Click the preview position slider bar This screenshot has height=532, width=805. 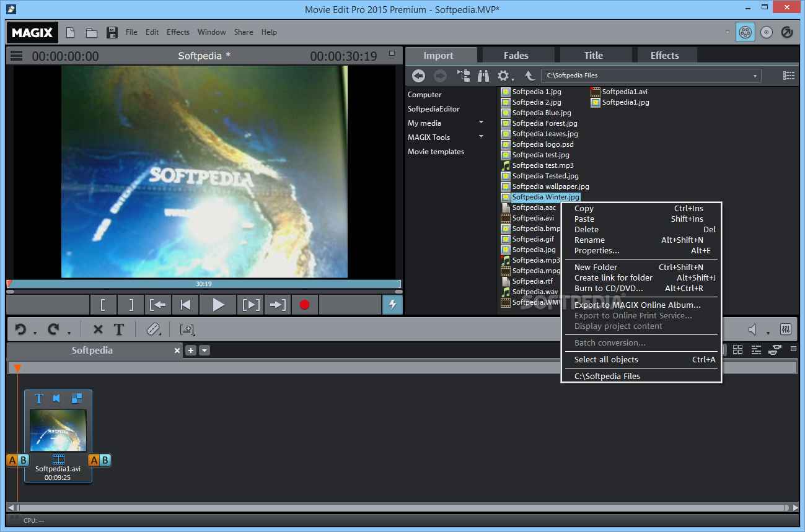[x=204, y=284]
